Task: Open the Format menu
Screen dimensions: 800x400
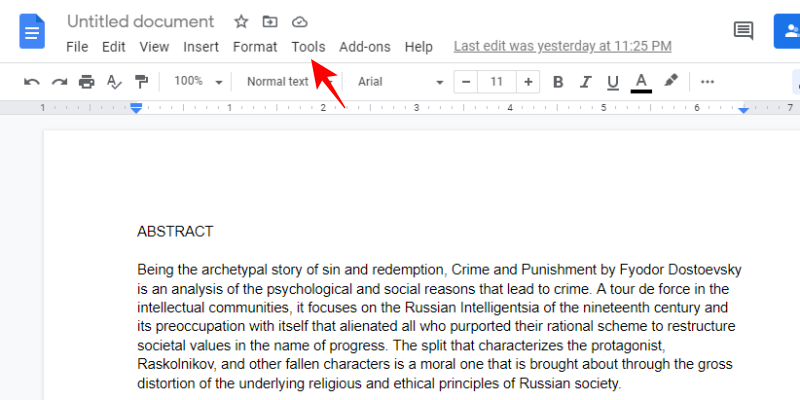Action: click(255, 46)
